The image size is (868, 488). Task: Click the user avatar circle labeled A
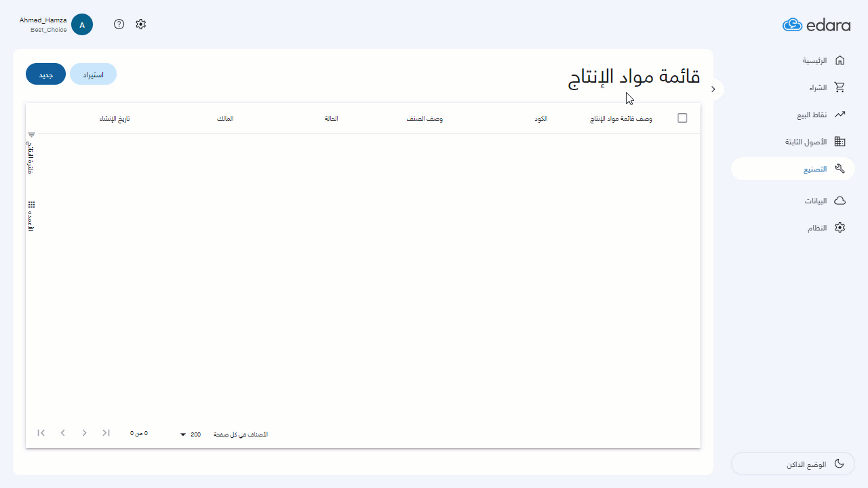(82, 25)
